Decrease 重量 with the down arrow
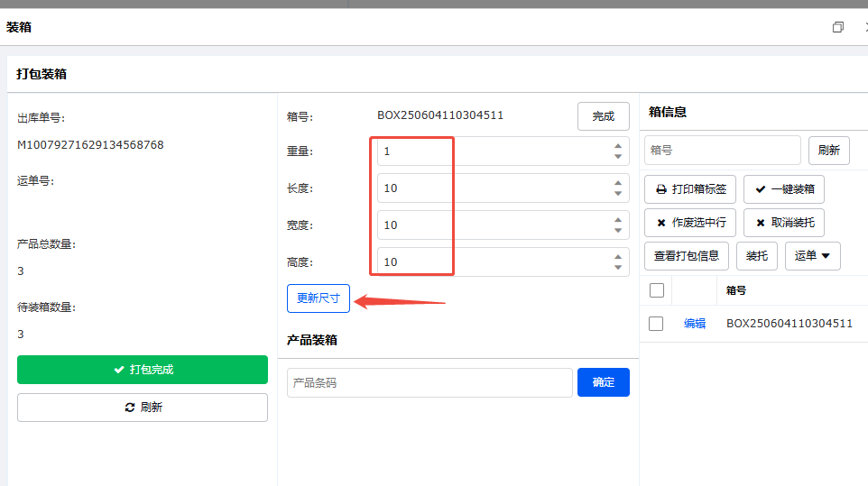 618,157
